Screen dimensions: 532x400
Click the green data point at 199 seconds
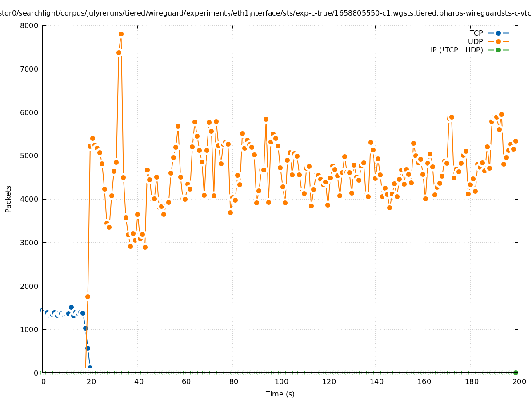[x=516, y=372]
